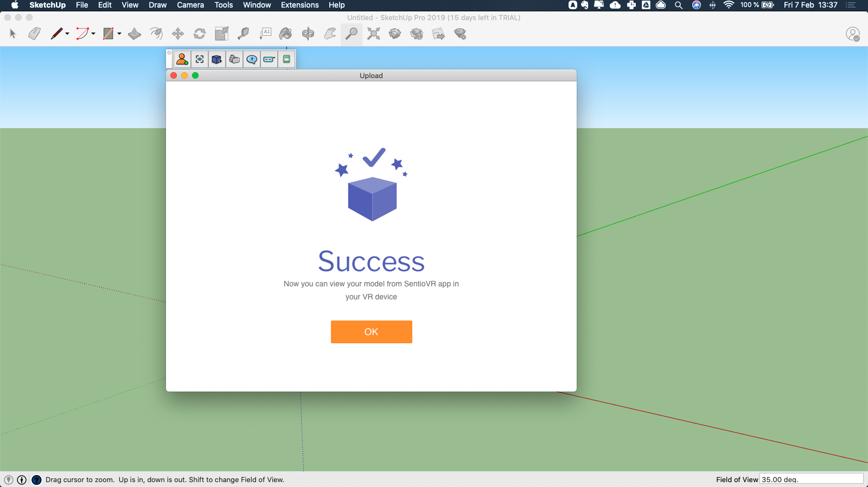Screen dimensions: 868x487
Task: Select the Text label tool
Action: [x=265, y=34]
